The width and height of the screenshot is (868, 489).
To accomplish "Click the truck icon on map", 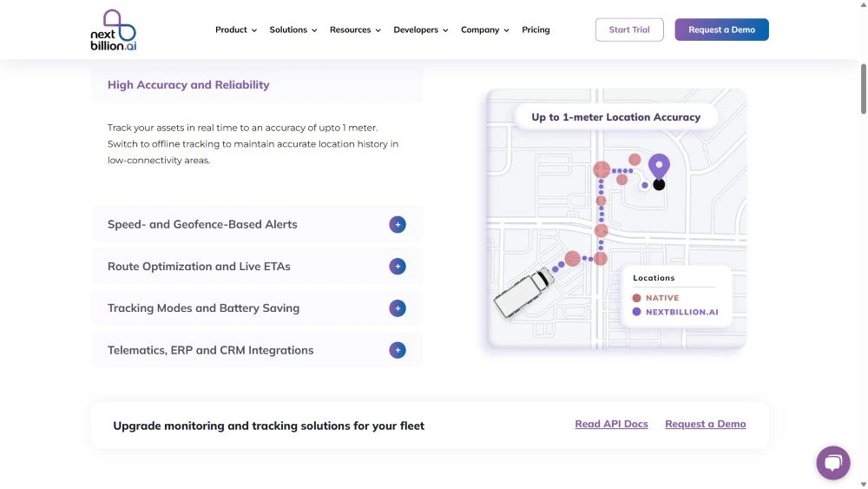I will click(x=523, y=292).
